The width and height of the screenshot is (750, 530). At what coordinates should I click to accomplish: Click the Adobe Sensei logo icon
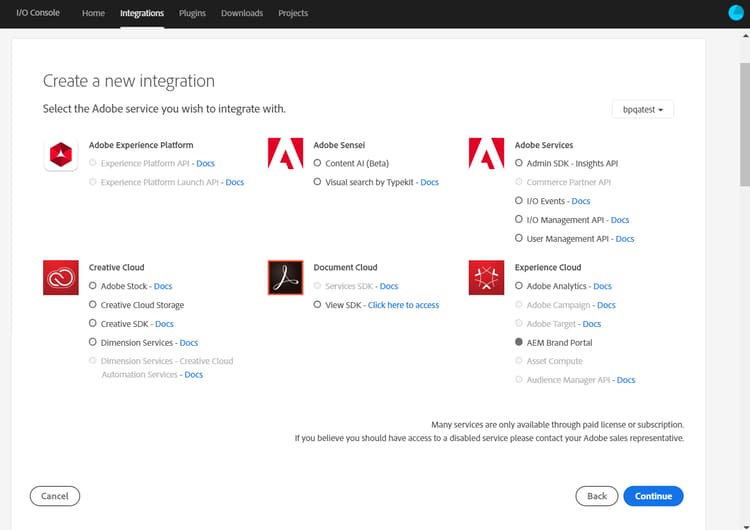(285, 154)
